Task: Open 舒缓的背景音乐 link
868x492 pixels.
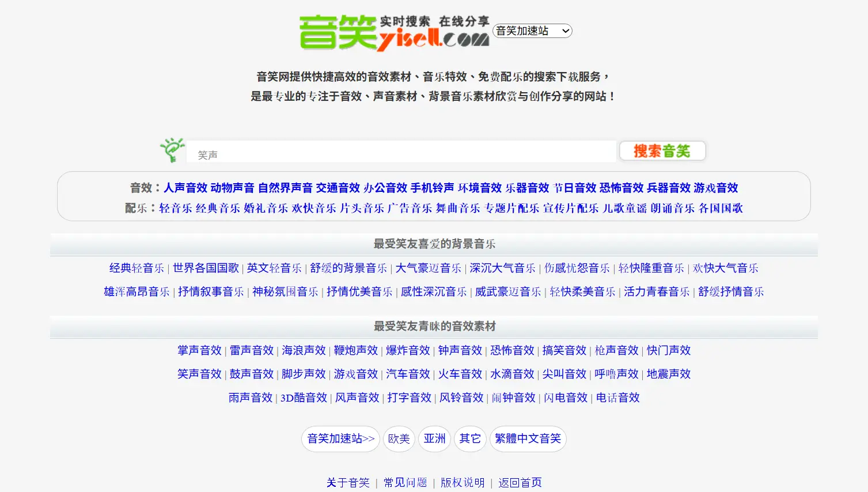Action: [348, 268]
